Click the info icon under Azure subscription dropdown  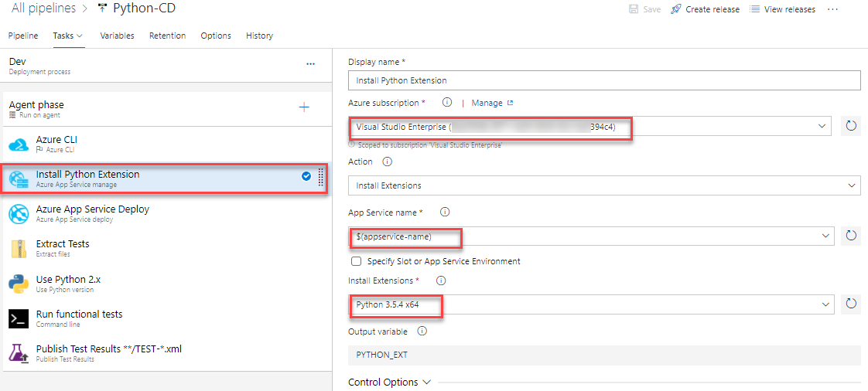[x=351, y=144]
